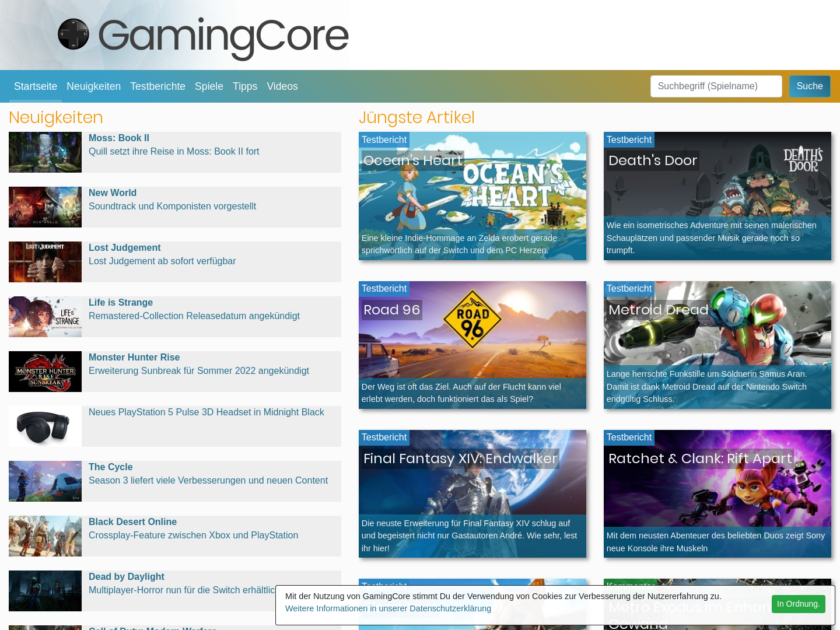The height and width of the screenshot is (630, 840).
Task: Switch to the Videos section
Action: (x=282, y=86)
